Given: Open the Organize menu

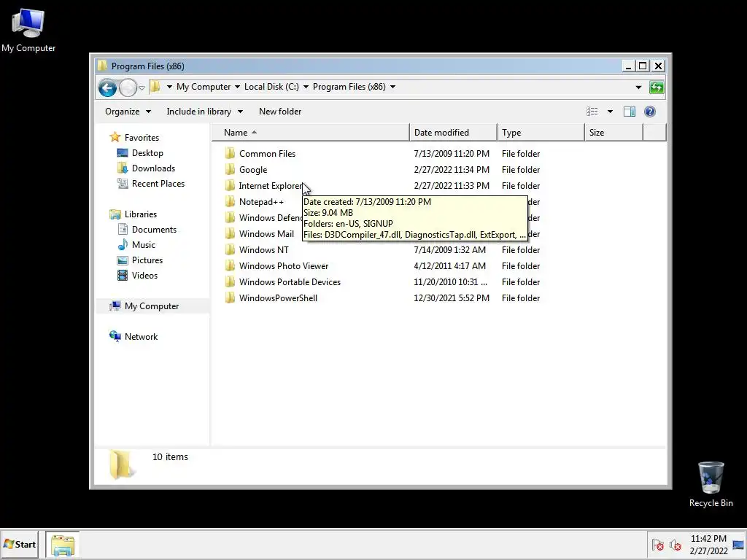Looking at the screenshot, I should tap(128, 112).
